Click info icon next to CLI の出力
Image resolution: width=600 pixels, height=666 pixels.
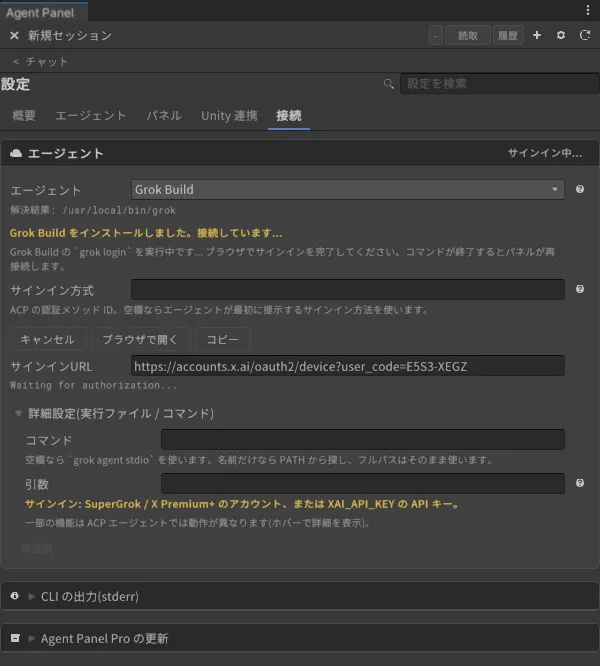pyautogui.click(x=14, y=596)
